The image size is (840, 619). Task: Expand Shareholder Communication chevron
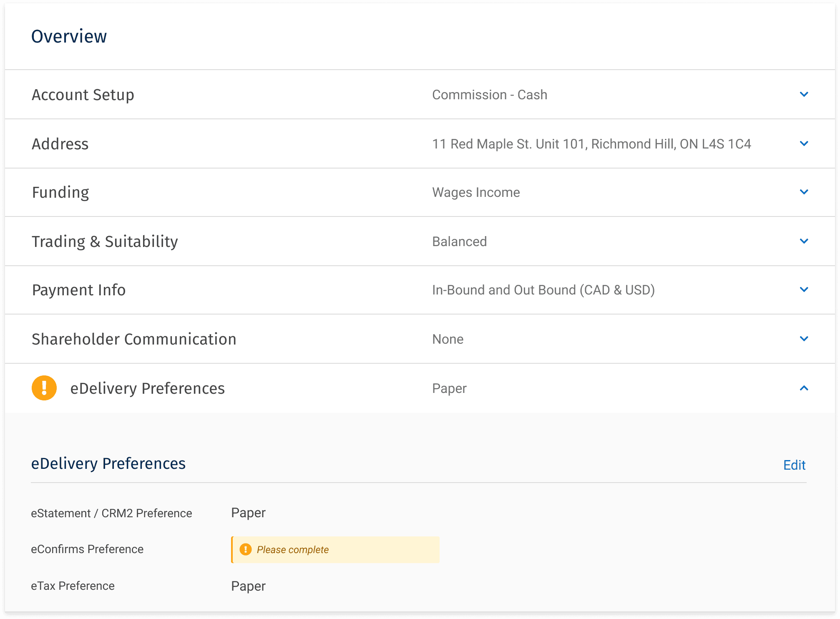pos(804,339)
